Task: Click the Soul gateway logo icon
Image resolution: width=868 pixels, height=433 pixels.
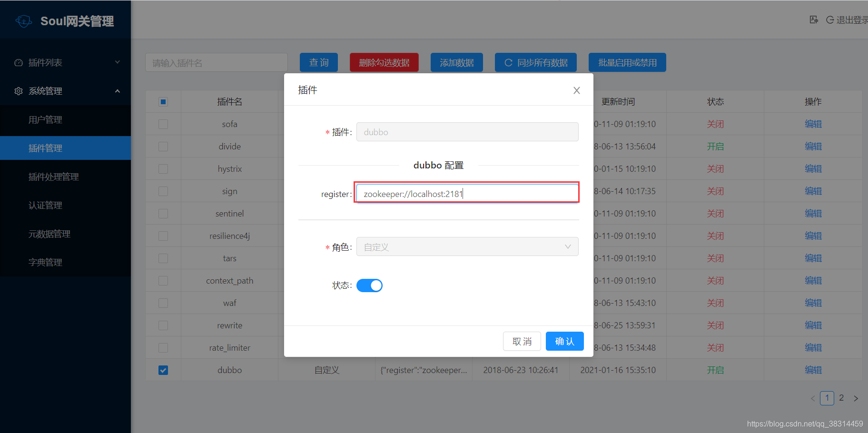Action: click(24, 21)
